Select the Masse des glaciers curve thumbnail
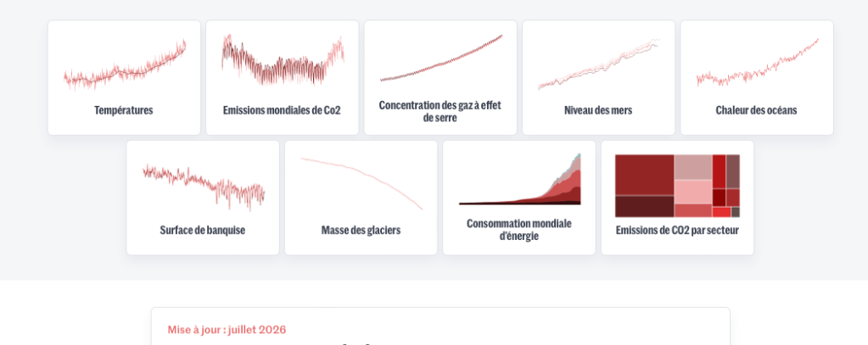Viewport: 868px width, 345px height. [361, 184]
